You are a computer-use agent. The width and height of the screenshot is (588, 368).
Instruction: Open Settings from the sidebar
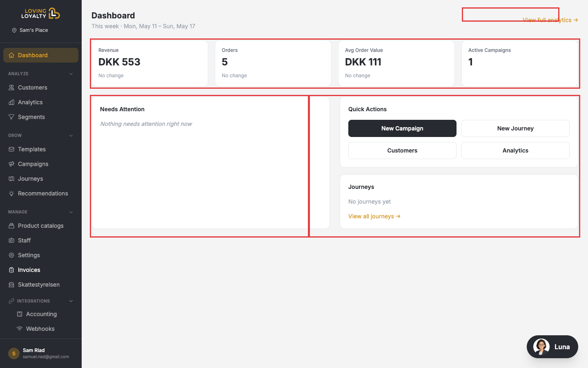(x=41, y=255)
